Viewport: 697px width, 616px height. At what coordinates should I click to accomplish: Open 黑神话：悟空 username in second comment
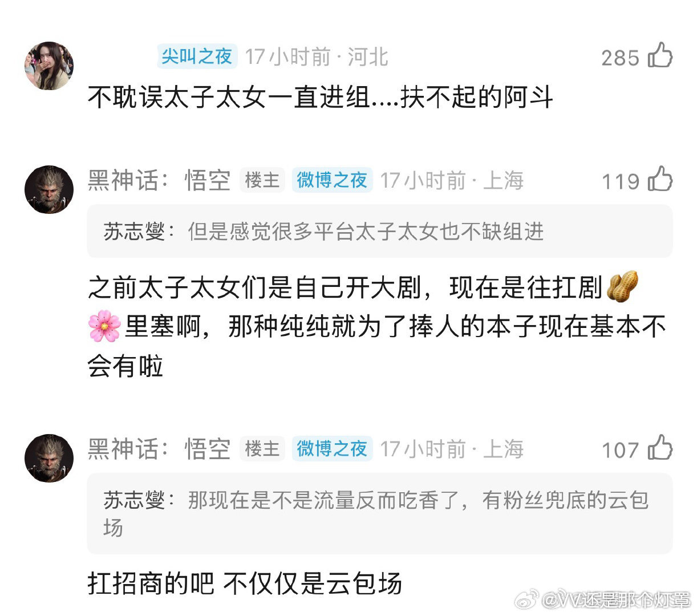[x=159, y=180]
